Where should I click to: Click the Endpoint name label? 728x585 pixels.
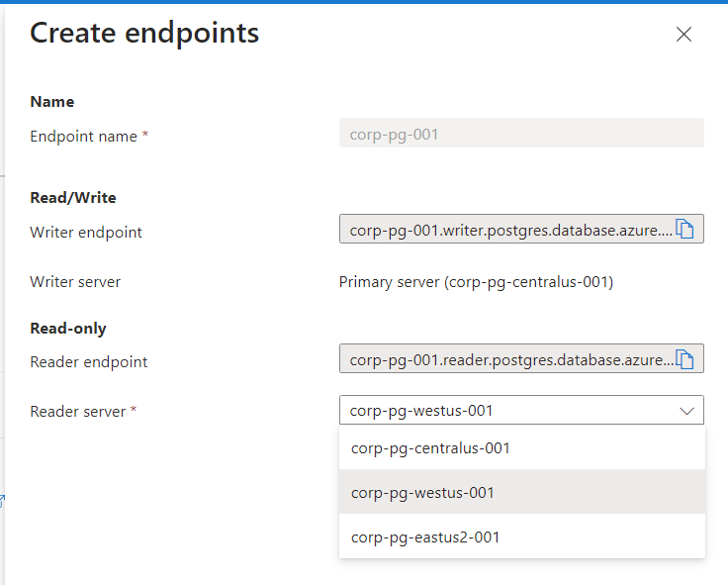[89, 137]
